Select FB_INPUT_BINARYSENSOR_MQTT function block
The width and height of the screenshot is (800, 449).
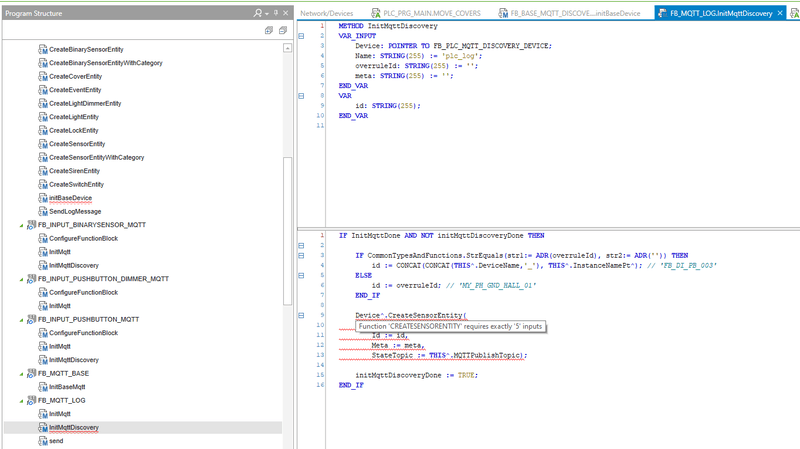pyautogui.click(x=92, y=225)
